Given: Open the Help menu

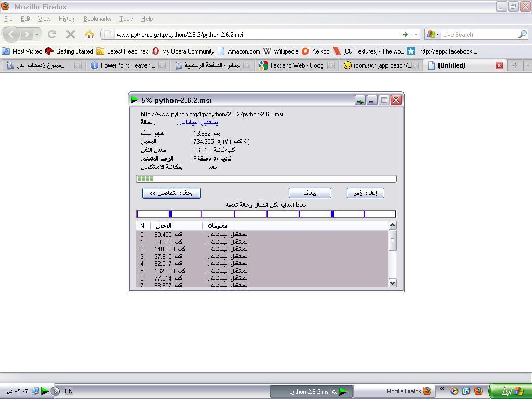Looking at the screenshot, I should coord(147,19).
